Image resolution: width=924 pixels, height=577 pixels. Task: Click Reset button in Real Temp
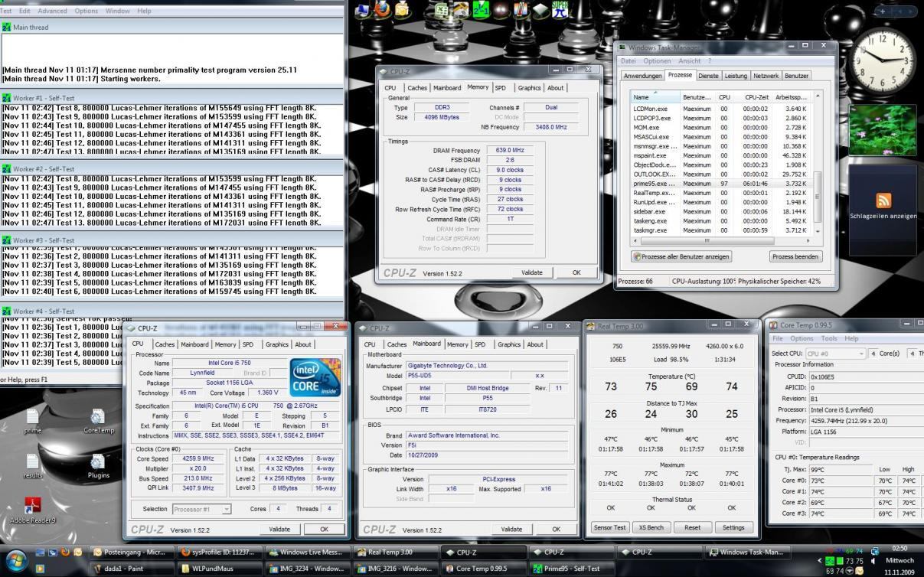[x=692, y=527]
